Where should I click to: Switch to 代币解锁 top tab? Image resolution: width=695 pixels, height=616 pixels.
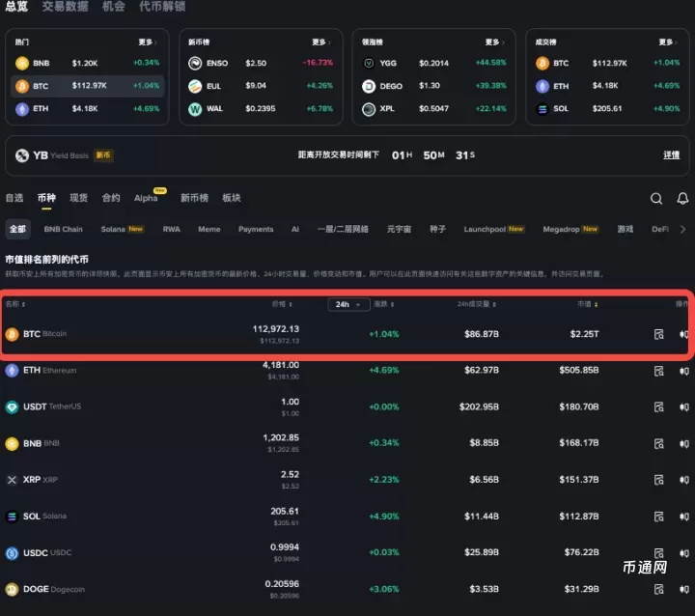[x=162, y=6]
